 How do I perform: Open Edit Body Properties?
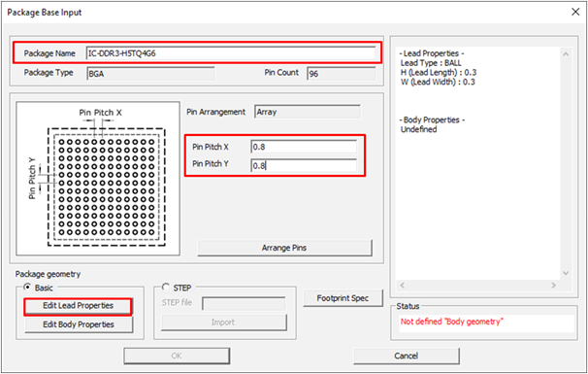pyautogui.click(x=79, y=324)
